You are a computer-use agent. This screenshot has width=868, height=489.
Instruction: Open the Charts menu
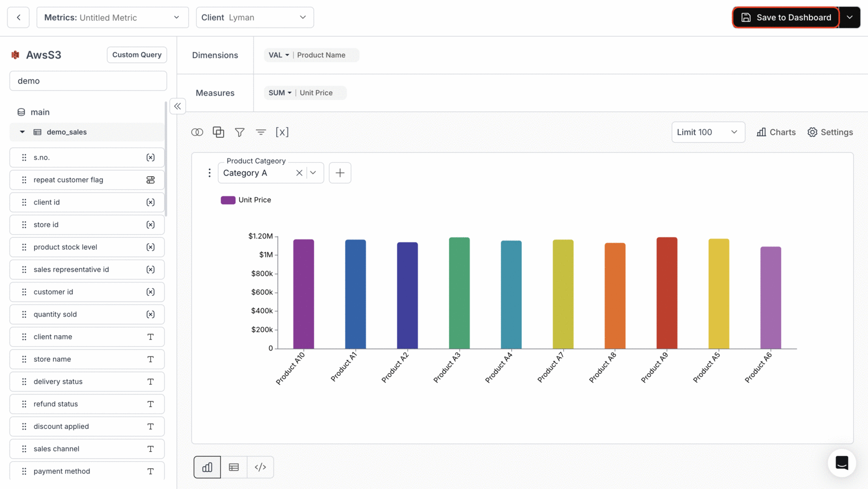pos(776,132)
